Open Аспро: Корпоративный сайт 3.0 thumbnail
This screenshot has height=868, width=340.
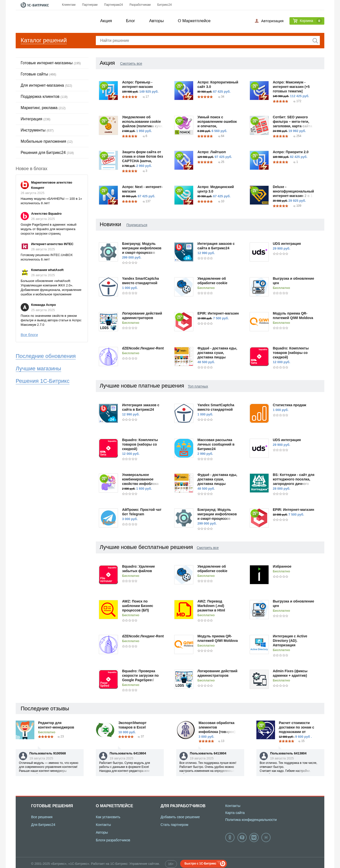[184, 90]
